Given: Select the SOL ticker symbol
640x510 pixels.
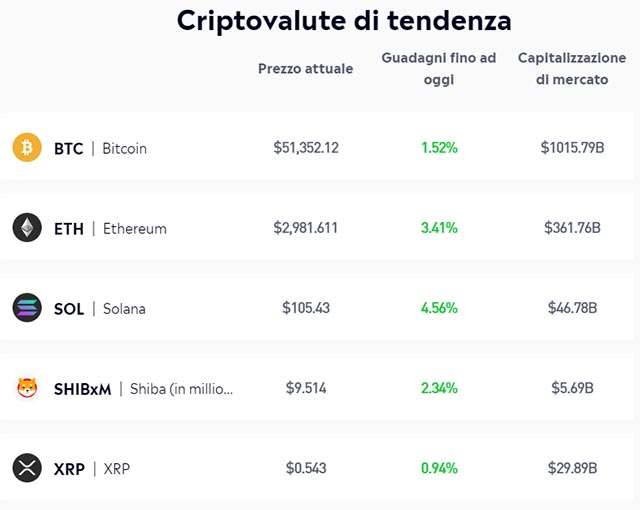Looking at the screenshot, I should point(69,308).
